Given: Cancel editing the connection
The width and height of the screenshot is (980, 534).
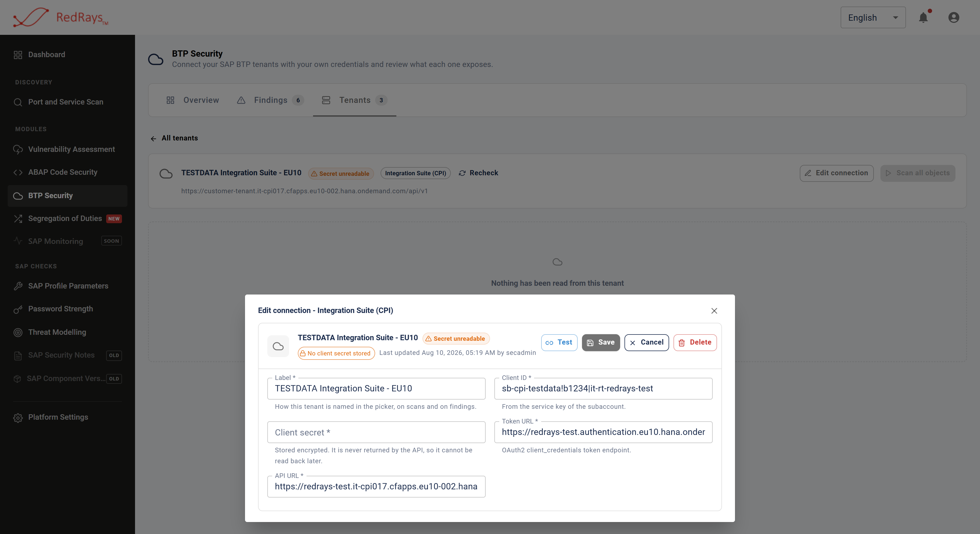Looking at the screenshot, I should pos(646,342).
